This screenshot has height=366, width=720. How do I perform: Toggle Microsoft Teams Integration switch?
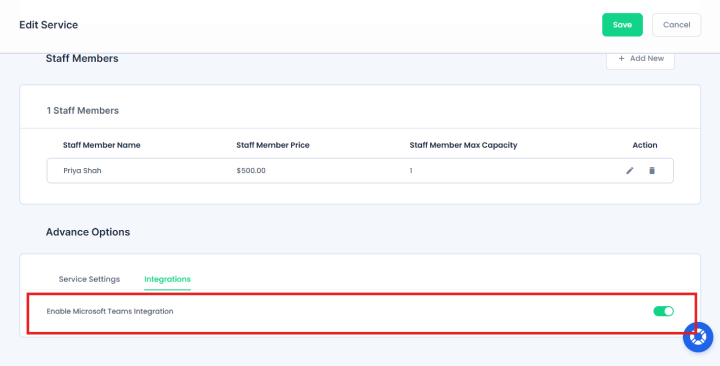click(664, 311)
